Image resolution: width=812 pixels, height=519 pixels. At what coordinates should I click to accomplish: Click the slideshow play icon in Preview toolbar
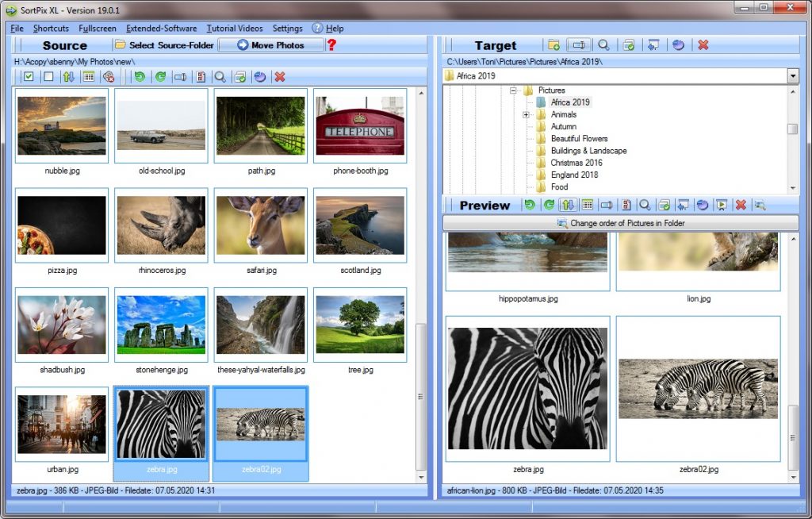(722, 205)
